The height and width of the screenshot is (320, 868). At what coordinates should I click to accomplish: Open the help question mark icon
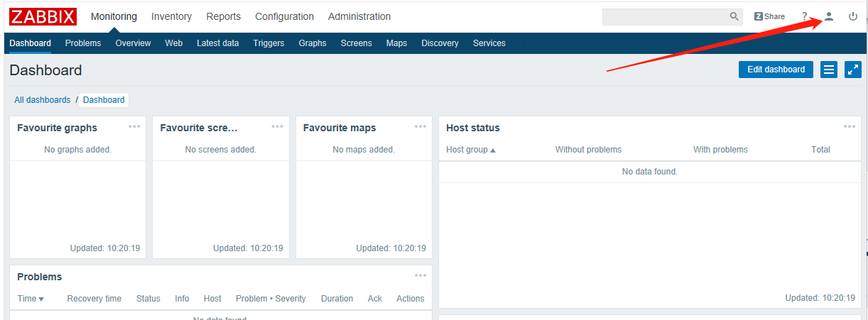click(804, 16)
